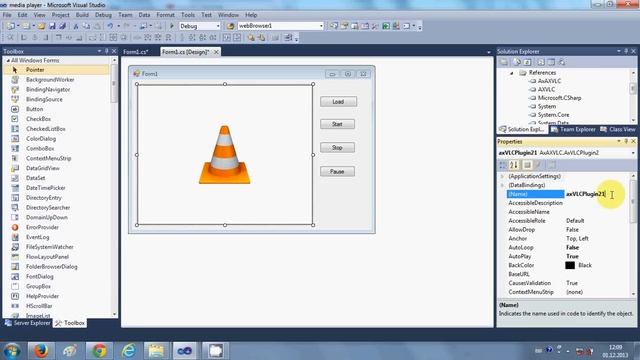Click the Pause button on Form1
This screenshot has width=640, height=360.
pos(338,172)
